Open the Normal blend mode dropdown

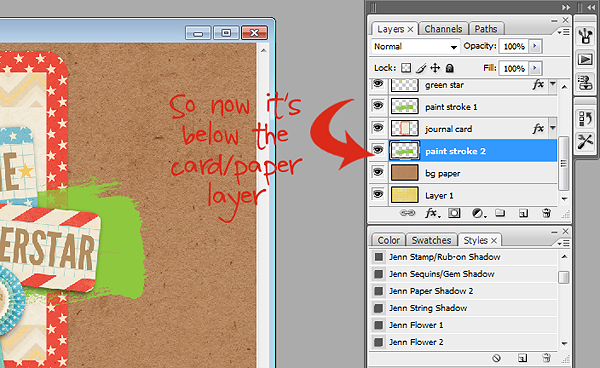click(415, 47)
